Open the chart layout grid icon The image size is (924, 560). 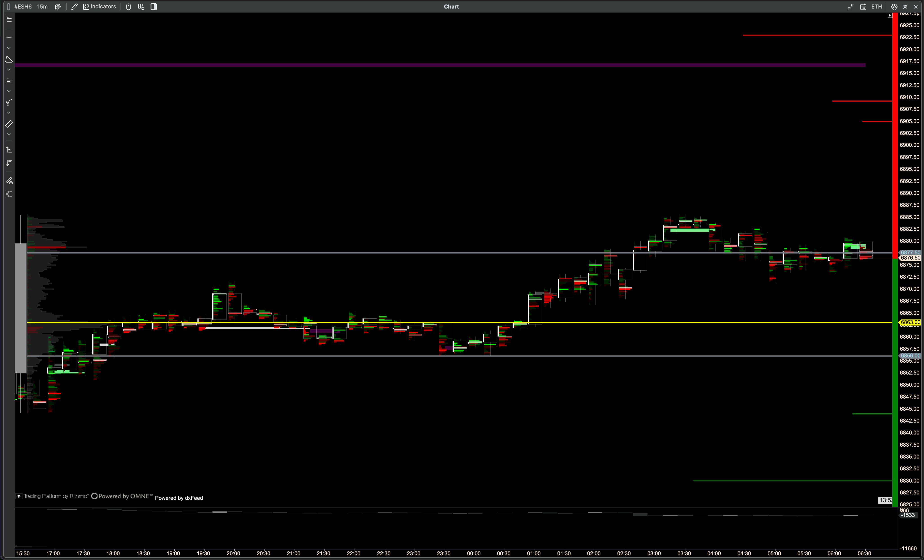(x=141, y=6)
